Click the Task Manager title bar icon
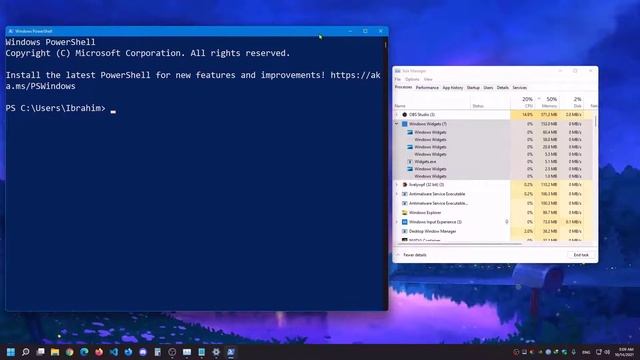Viewport: 640px width, 360px height. pyautogui.click(x=398, y=71)
